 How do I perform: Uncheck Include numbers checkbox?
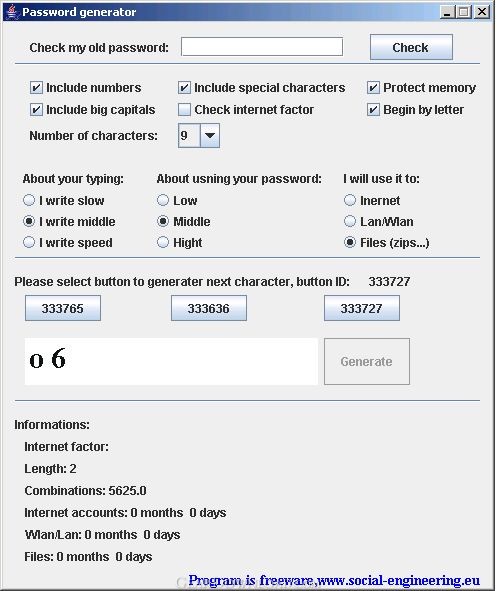tap(36, 88)
